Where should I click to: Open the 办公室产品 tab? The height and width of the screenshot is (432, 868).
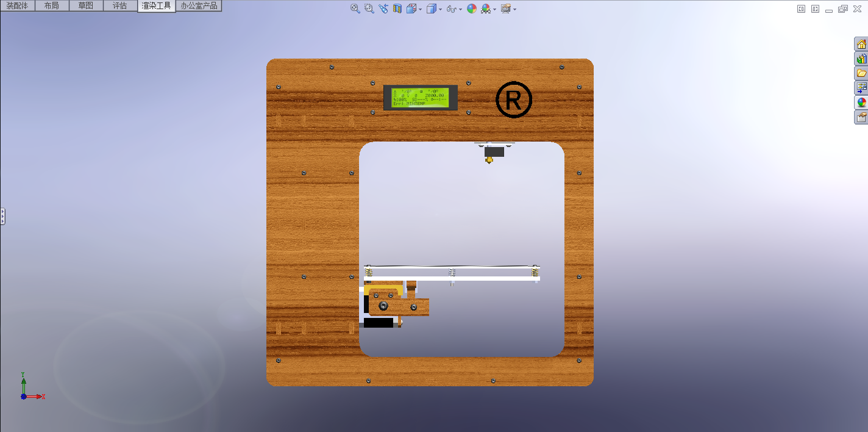199,6
